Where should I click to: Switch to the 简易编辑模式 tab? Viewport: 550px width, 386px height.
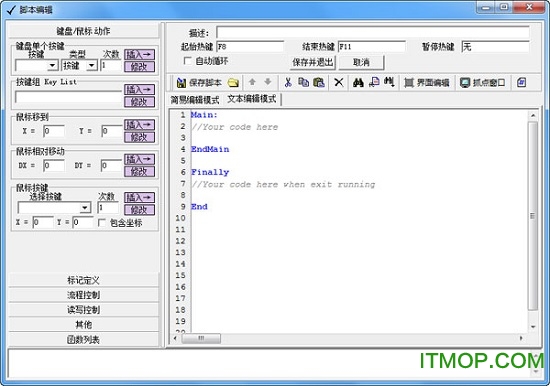[x=195, y=100]
